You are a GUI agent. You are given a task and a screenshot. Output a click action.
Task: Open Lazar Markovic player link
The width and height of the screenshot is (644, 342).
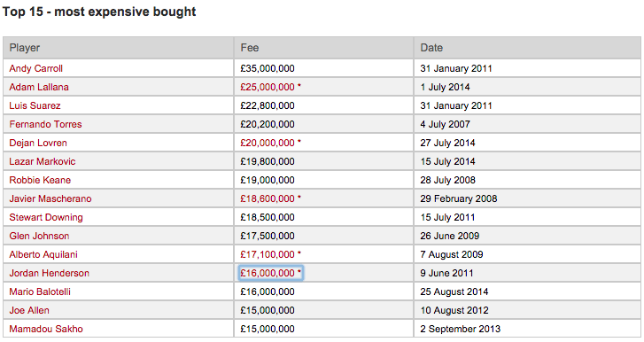coord(43,161)
